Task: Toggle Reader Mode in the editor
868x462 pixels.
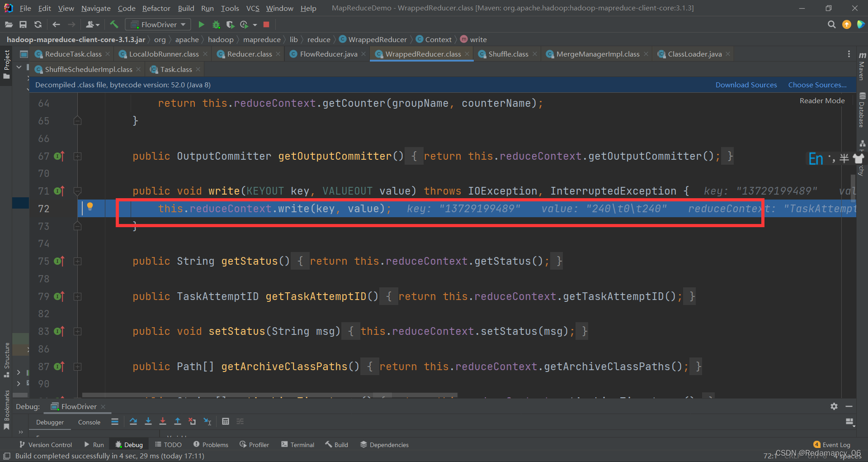Action: [x=822, y=100]
